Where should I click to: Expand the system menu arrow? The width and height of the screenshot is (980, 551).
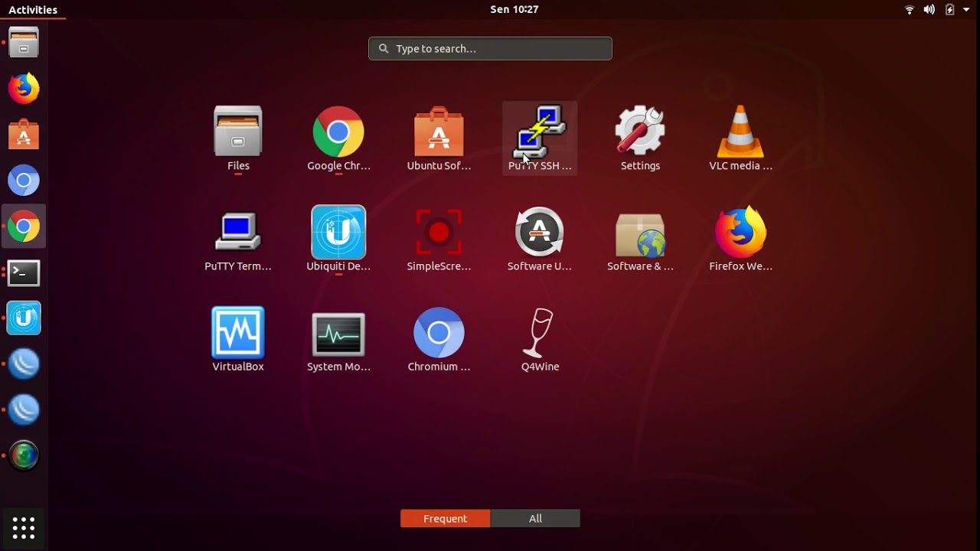coord(966,10)
